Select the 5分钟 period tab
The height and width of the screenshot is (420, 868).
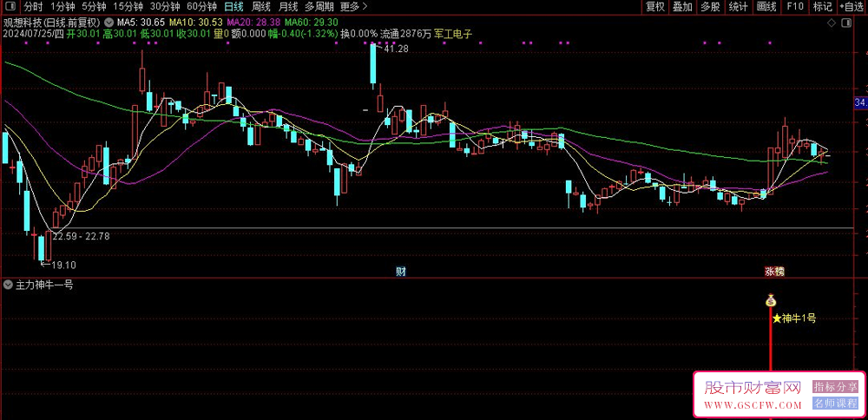[x=94, y=7]
